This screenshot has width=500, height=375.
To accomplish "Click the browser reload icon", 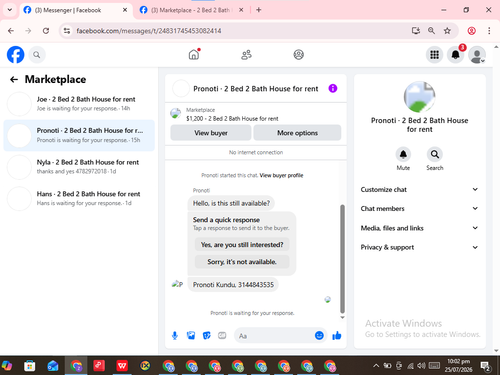I will click(46, 31).
